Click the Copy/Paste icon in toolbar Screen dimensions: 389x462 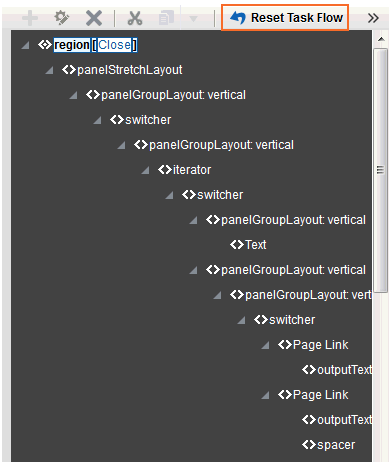(x=166, y=18)
